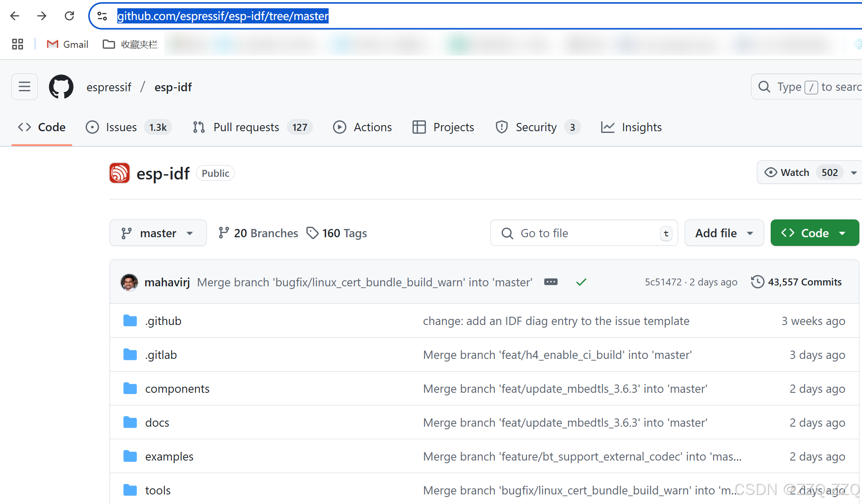
Task: Click the site info icon in address bar
Action: coord(102,16)
